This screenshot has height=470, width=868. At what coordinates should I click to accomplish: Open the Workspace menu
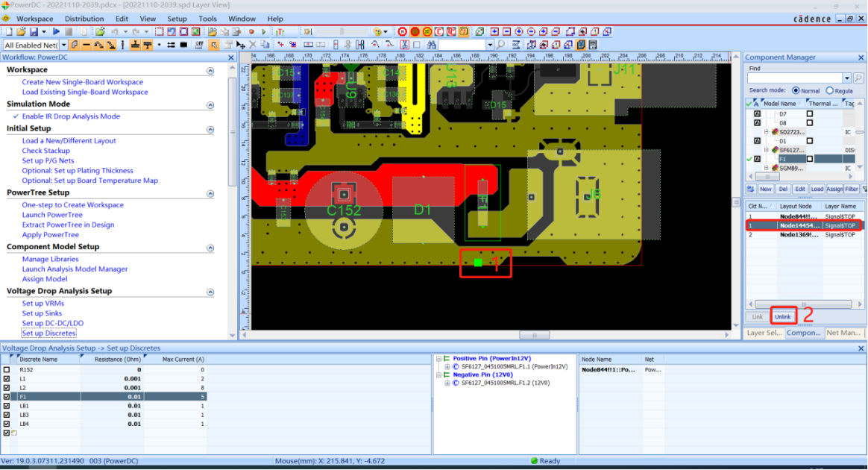[x=35, y=19]
